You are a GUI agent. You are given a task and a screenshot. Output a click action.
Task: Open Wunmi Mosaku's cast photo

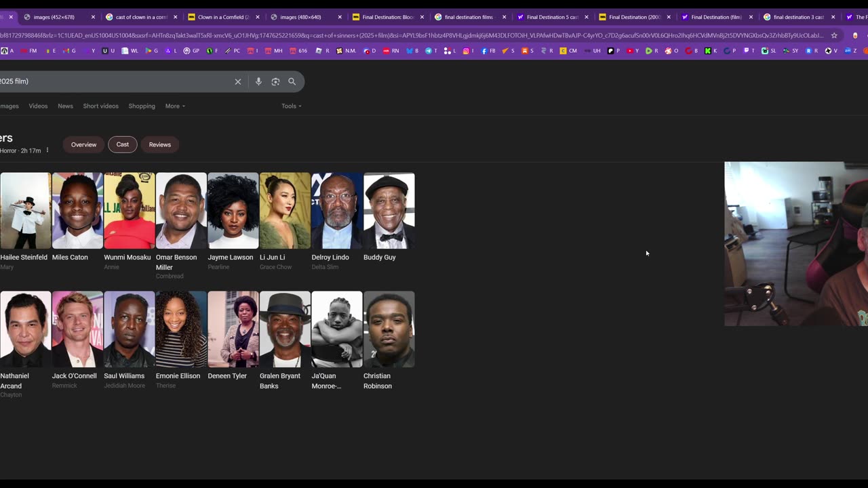click(x=130, y=211)
